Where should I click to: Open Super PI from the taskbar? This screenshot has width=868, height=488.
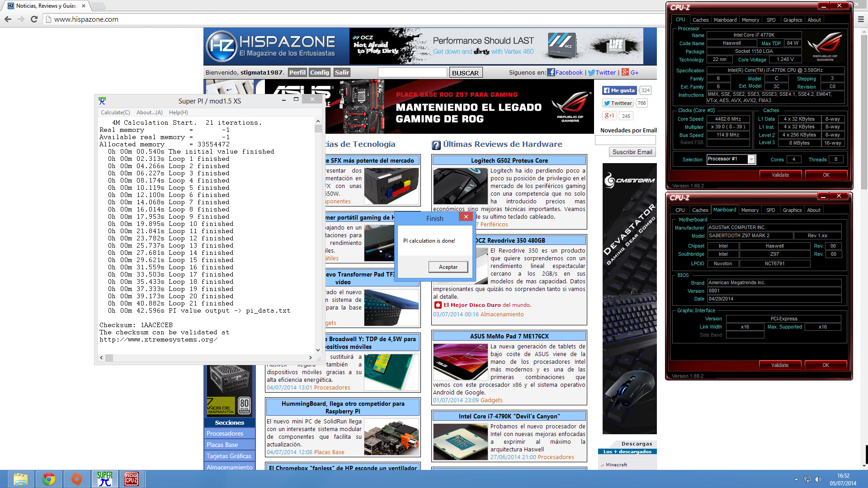104,479
